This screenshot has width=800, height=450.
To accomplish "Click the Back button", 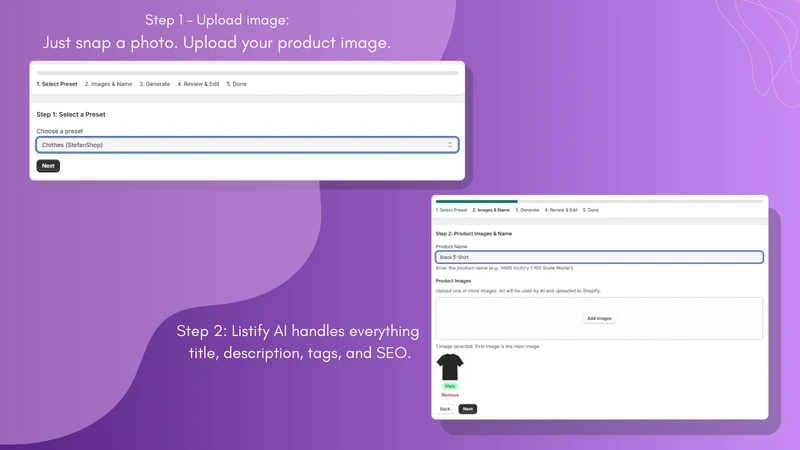I will 445,409.
